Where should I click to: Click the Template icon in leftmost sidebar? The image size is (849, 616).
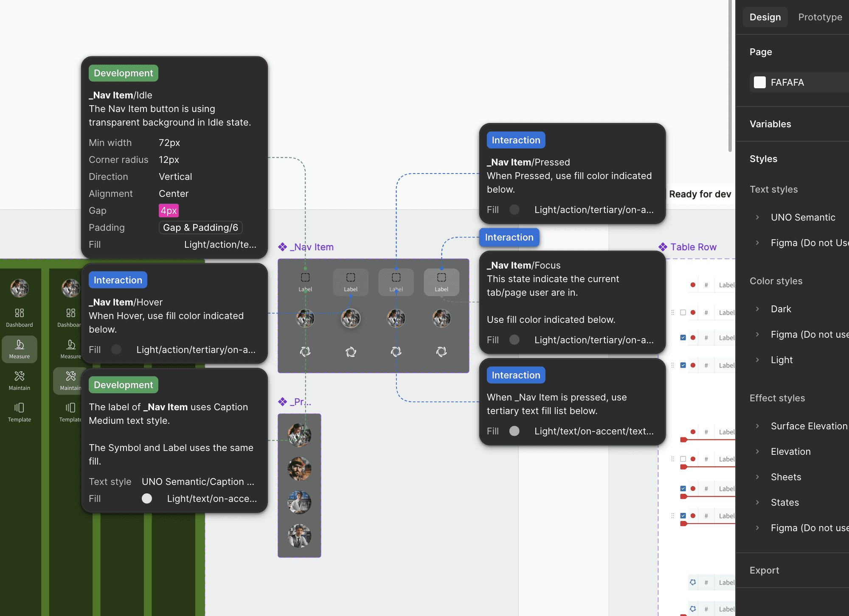point(20,408)
